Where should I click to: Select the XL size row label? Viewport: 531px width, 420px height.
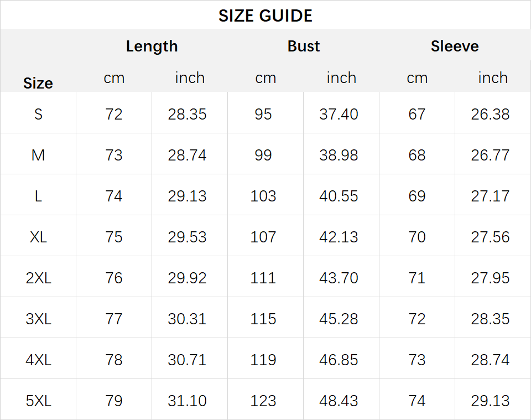point(38,237)
